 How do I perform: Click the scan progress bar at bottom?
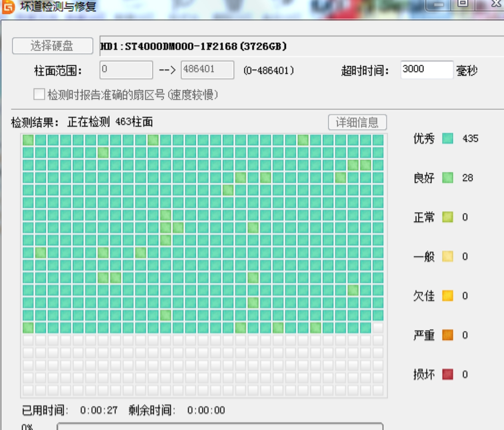pyautogui.click(x=220, y=426)
